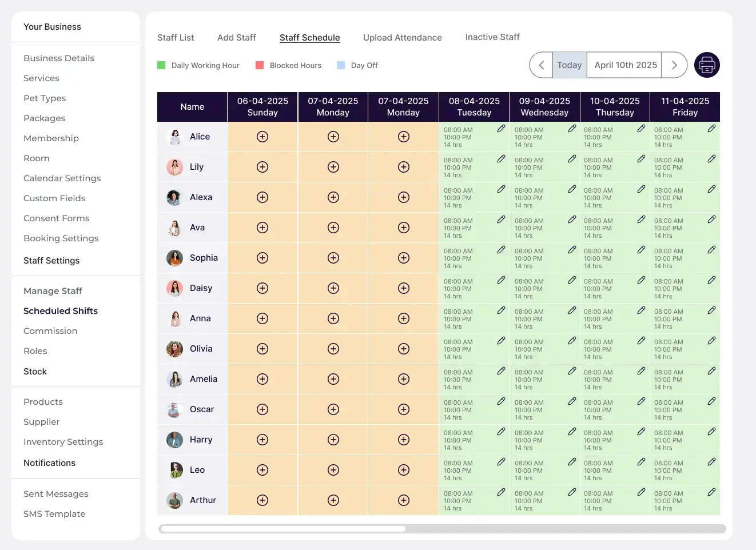Image resolution: width=756 pixels, height=550 pixels.
Task: Click the green Daily Working Hour swatch
Action: (161, 65)
